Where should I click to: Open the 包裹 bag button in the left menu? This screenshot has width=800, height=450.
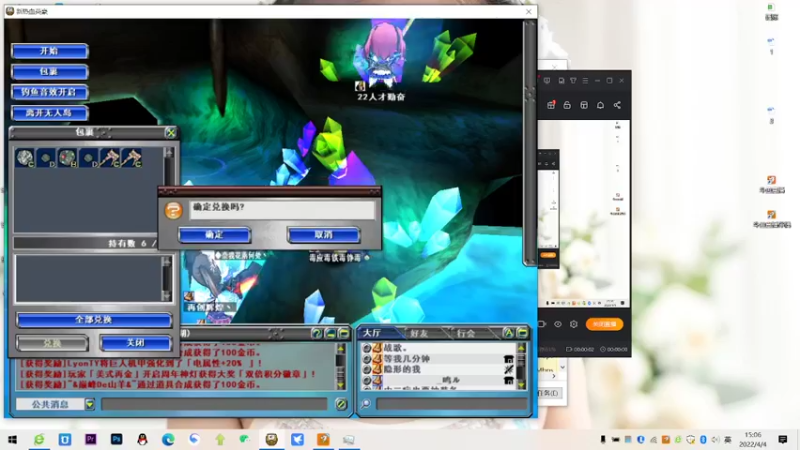pyautogui.click(x=49, y=71)
